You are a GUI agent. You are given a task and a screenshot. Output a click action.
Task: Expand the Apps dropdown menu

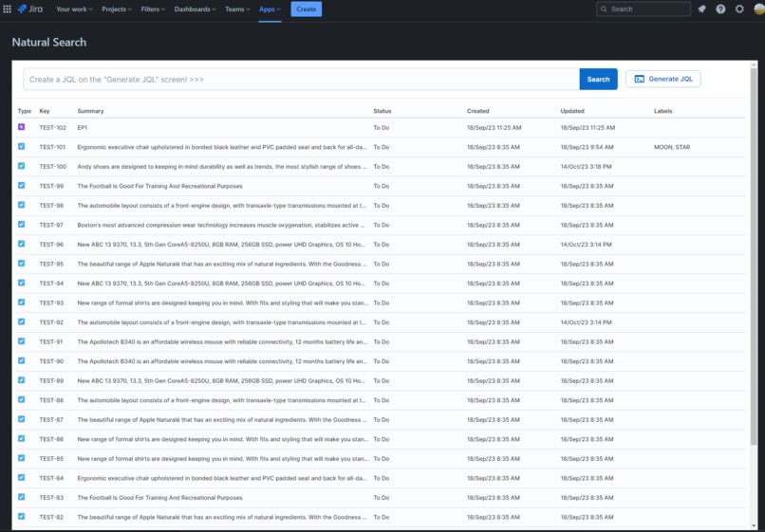(270, 9)
